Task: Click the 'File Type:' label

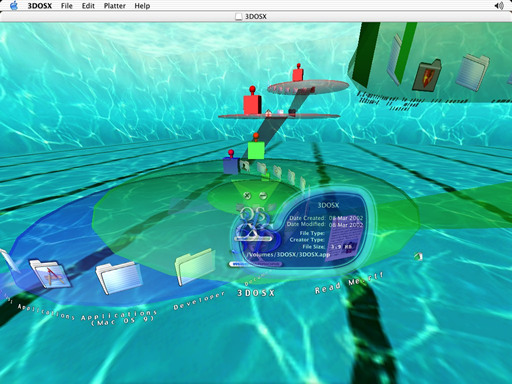Action: coord(312,233)
